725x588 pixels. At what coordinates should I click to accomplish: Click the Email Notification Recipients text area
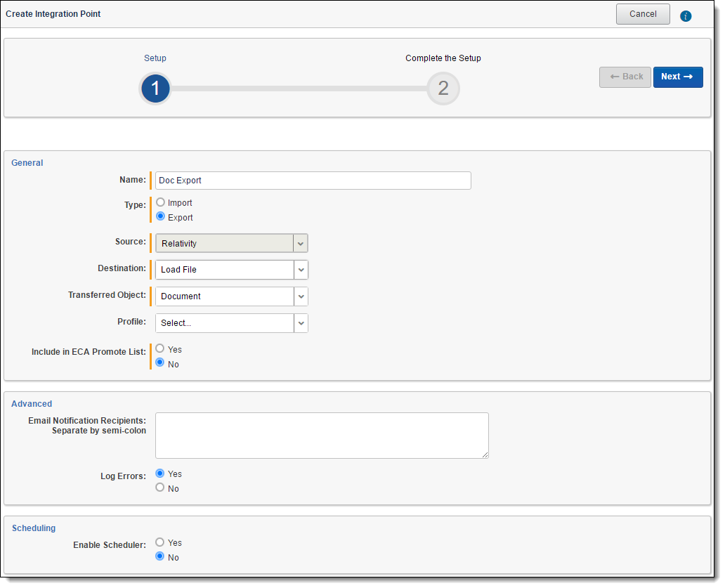(x=322, y=436)
